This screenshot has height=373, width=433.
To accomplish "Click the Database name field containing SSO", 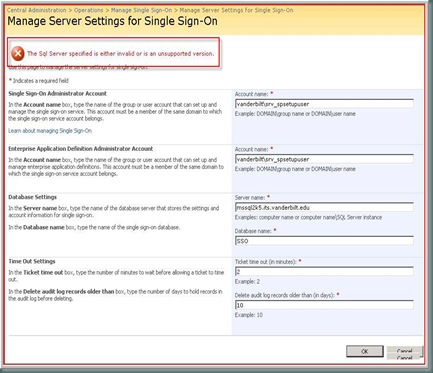I will [324, 241].
